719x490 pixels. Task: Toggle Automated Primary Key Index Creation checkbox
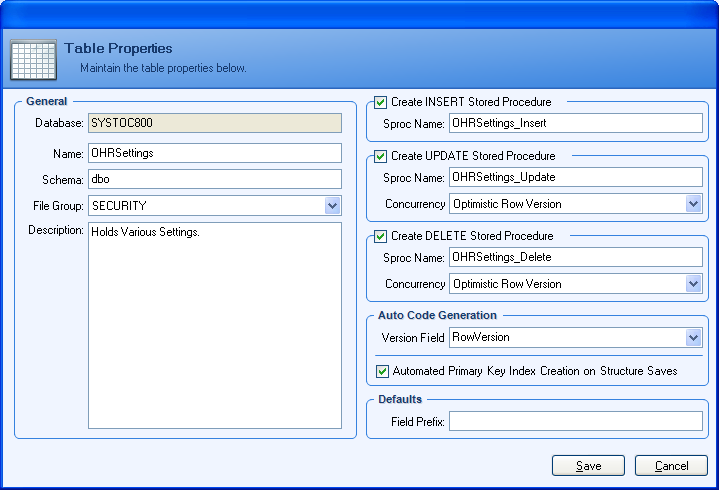(382, 371)
